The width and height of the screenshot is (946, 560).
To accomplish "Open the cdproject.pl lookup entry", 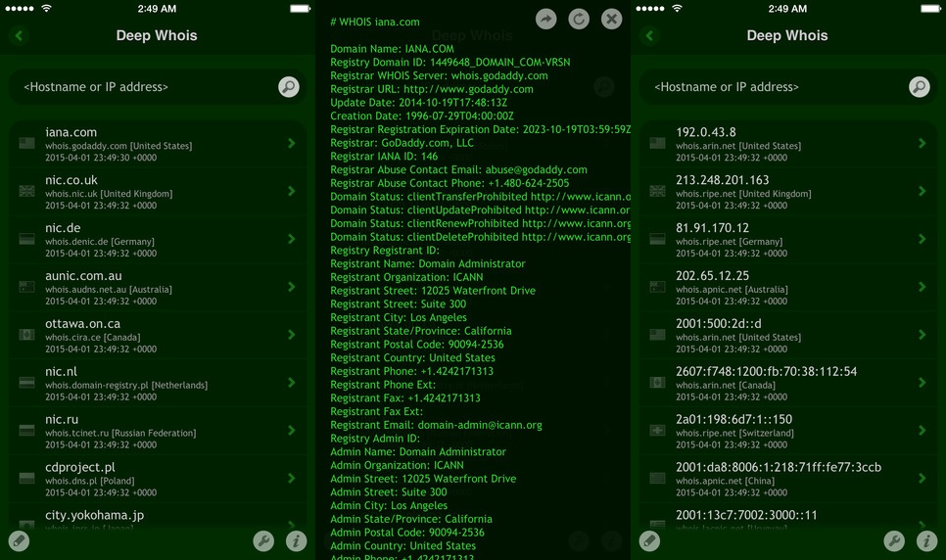I will pos(158,479).
